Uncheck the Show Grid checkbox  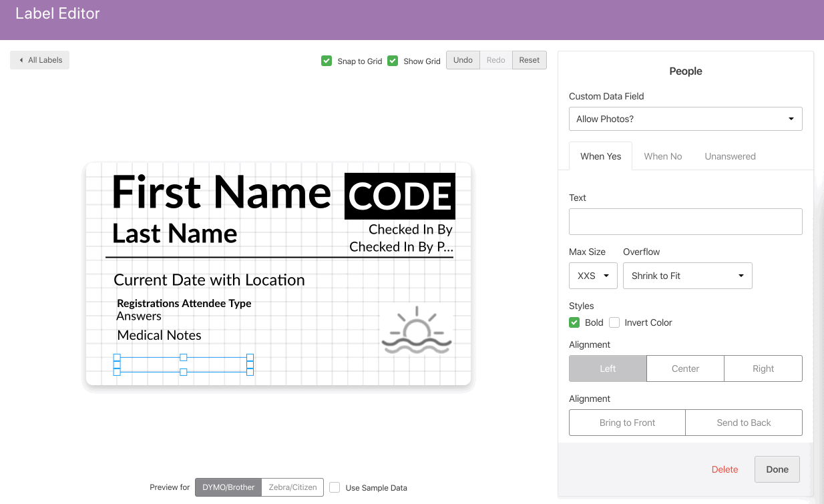(393, 61)
